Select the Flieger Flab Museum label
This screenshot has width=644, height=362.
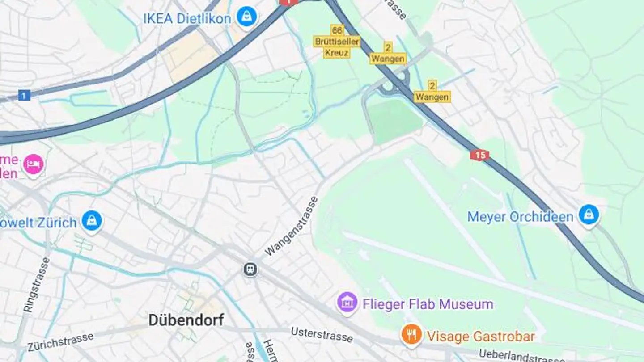428,304
